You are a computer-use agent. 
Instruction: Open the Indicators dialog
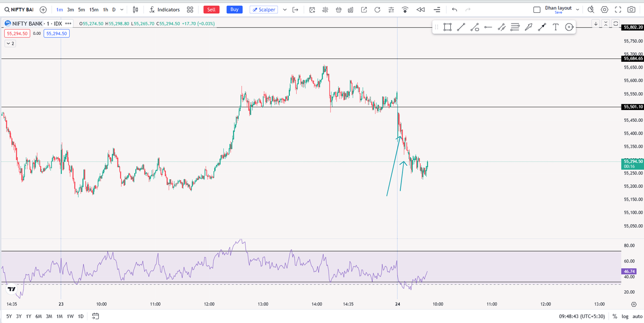click(x=164, y=10)
